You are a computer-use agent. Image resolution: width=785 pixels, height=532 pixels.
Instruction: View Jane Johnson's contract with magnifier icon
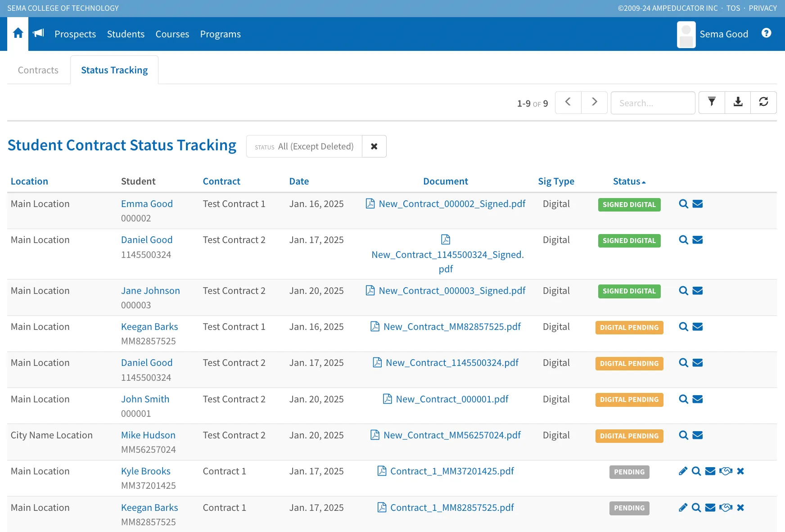(x=683, y=291)
